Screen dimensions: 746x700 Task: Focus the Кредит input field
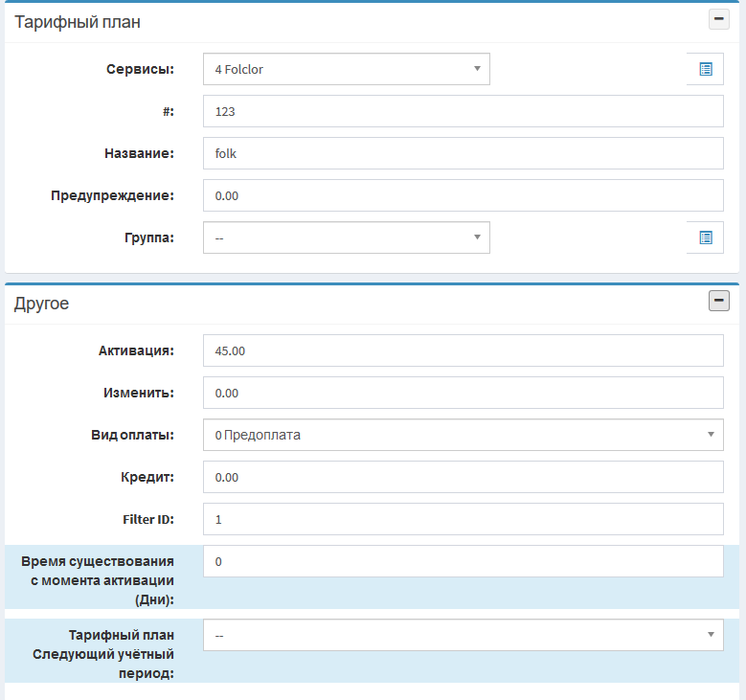463,477
